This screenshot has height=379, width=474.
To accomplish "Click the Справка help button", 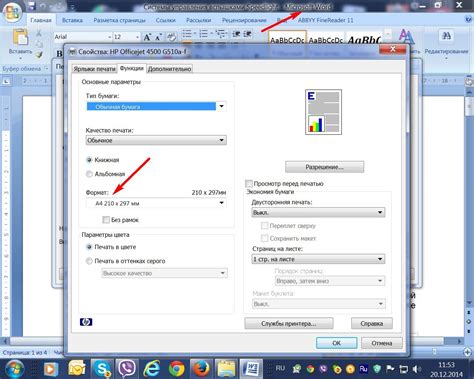I will 372,323.
